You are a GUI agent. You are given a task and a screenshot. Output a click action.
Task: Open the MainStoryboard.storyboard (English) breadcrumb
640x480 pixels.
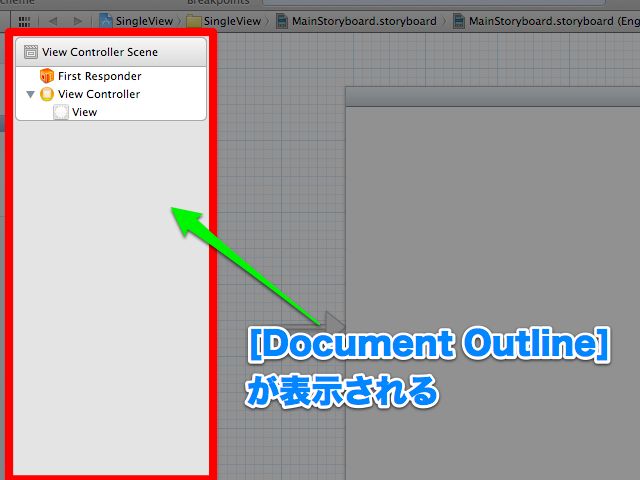pos(546,21)
